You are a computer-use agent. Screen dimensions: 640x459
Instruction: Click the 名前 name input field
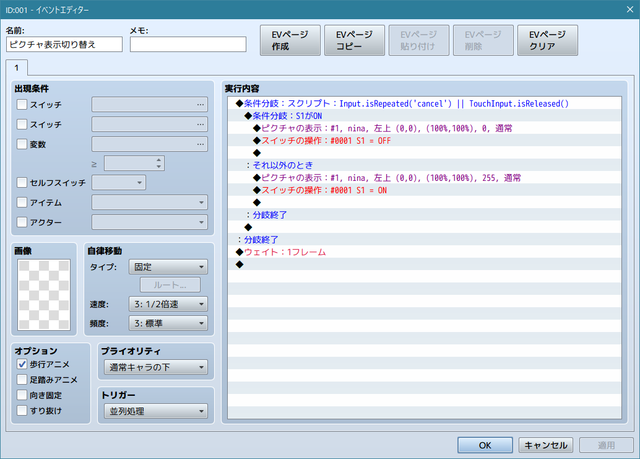(64, 44)
